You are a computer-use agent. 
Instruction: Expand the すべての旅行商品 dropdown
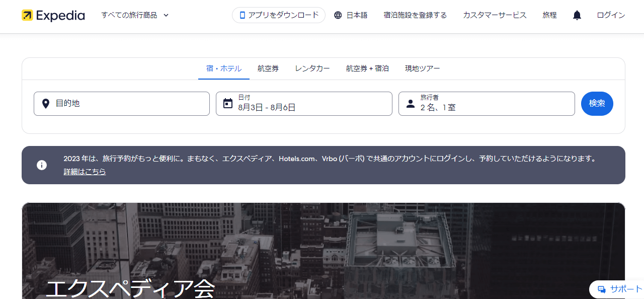(x=135, y=15)
